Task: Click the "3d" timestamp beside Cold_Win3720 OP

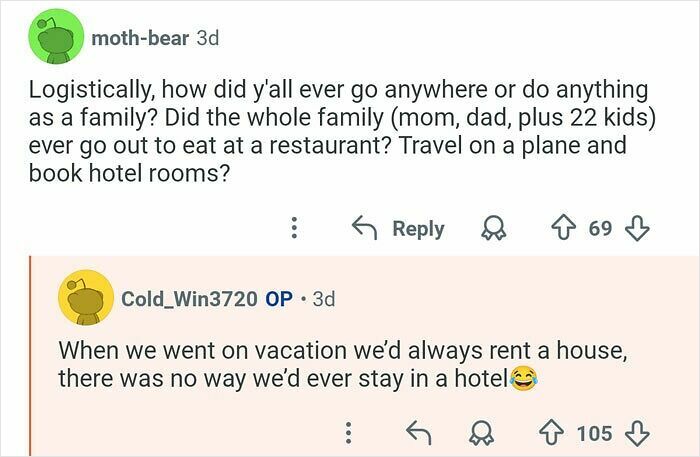Action: click(x=324, y=299)
